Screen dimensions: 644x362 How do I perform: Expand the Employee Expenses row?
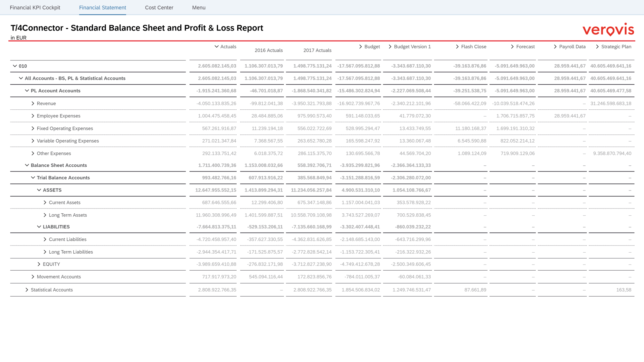point(33,116)
